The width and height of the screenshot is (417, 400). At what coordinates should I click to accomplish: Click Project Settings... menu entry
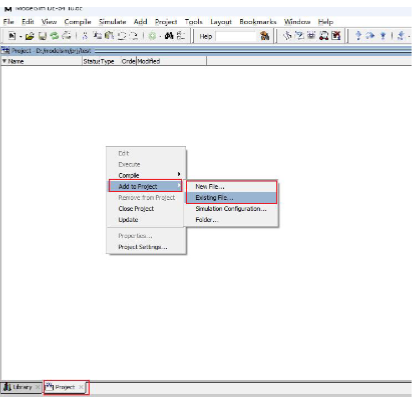point(143,247)
